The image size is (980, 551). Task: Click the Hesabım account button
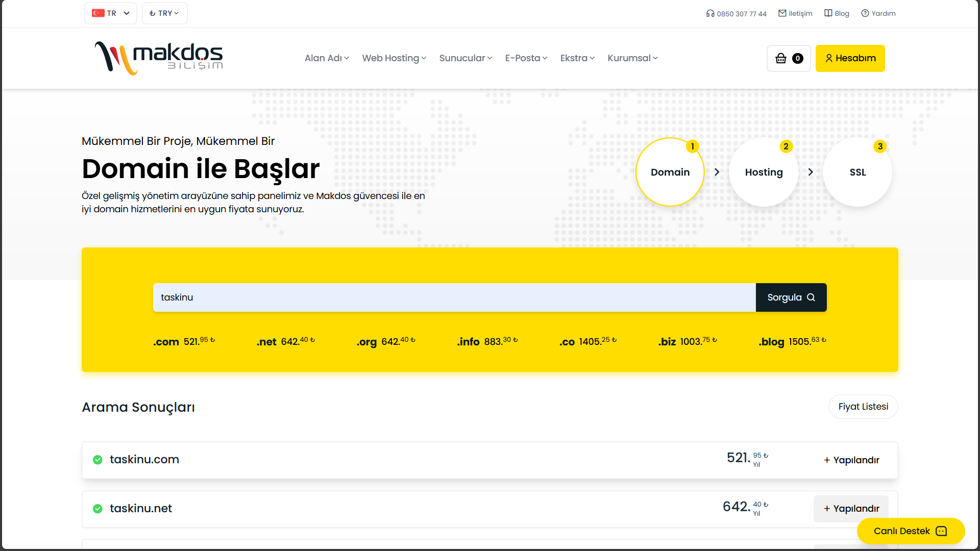click(x=850, y=58)
